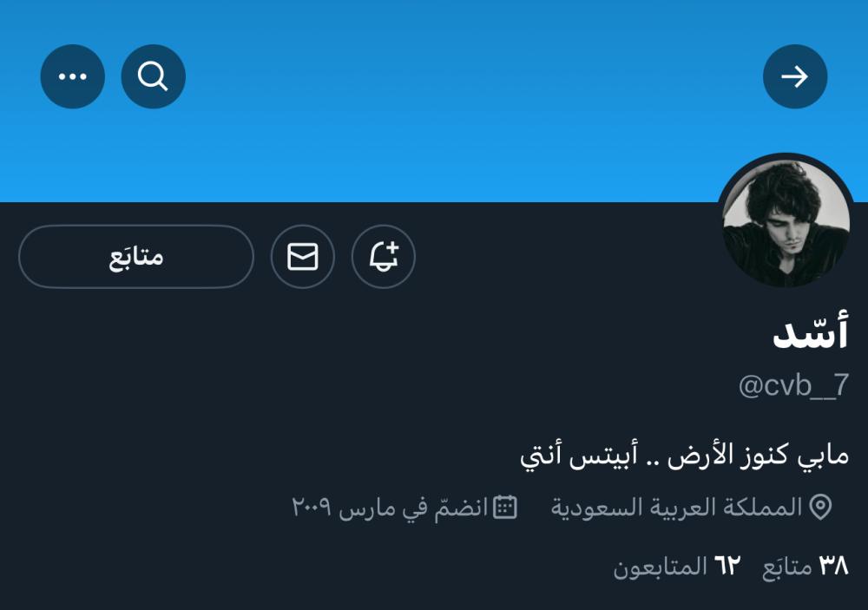The height and width of the screenshot is (610, 868).
Task: Click the handle @cvb__7
Action: (793, 385)
